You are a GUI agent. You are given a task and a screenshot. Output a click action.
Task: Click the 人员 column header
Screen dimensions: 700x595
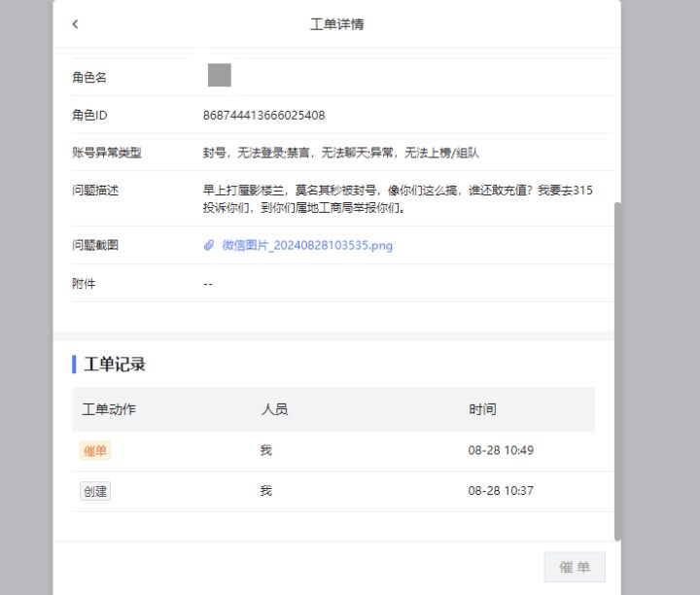pyautogui.click(x=274, y=409)
